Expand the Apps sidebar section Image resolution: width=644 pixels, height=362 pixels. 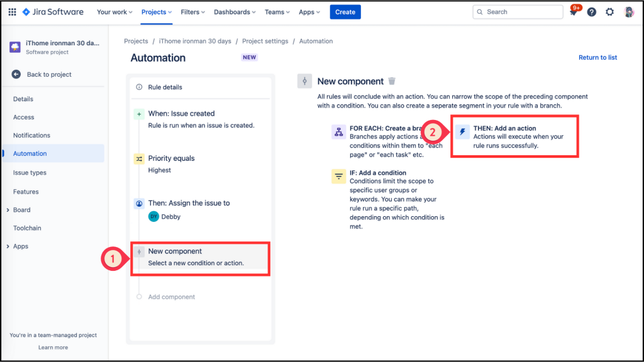click(8, 246)
